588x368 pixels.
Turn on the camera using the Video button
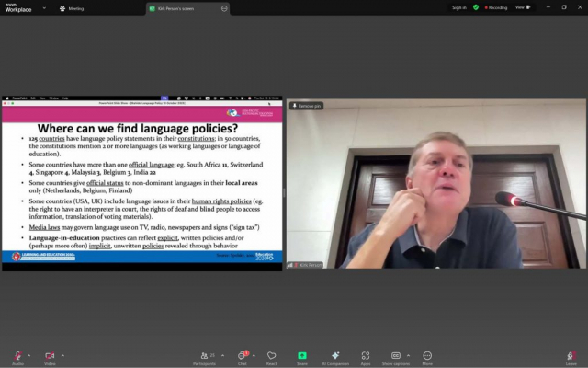(x=49, y=356)
